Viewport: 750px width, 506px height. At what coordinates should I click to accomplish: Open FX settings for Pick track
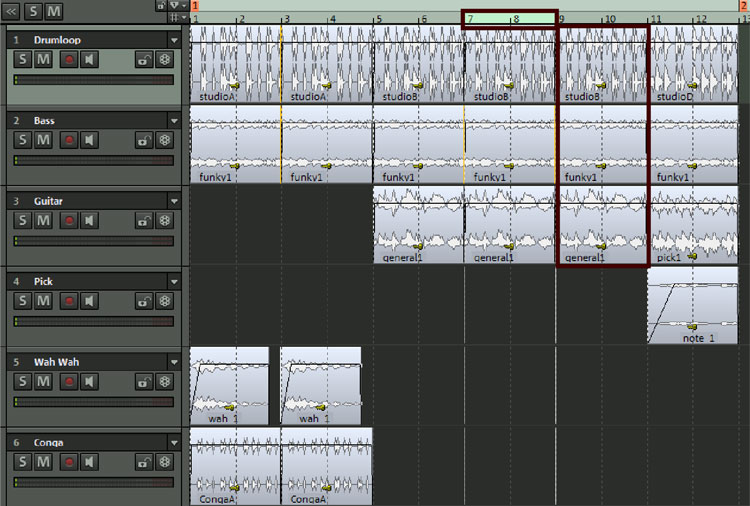coord(165,301)
